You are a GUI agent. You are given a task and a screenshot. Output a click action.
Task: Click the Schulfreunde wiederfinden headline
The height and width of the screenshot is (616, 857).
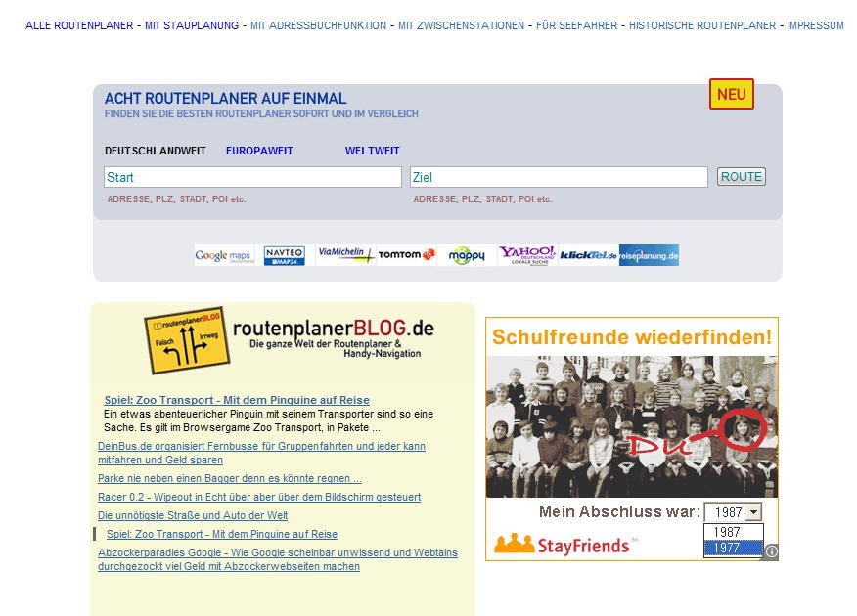[x=632, y=337]
